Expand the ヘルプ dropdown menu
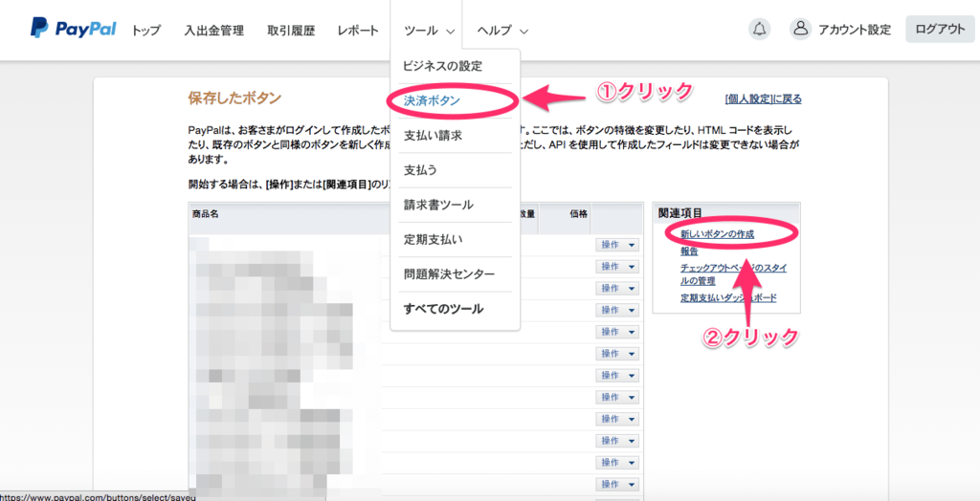This screenshot has width=980, height=501. click(x=502, y=30)
